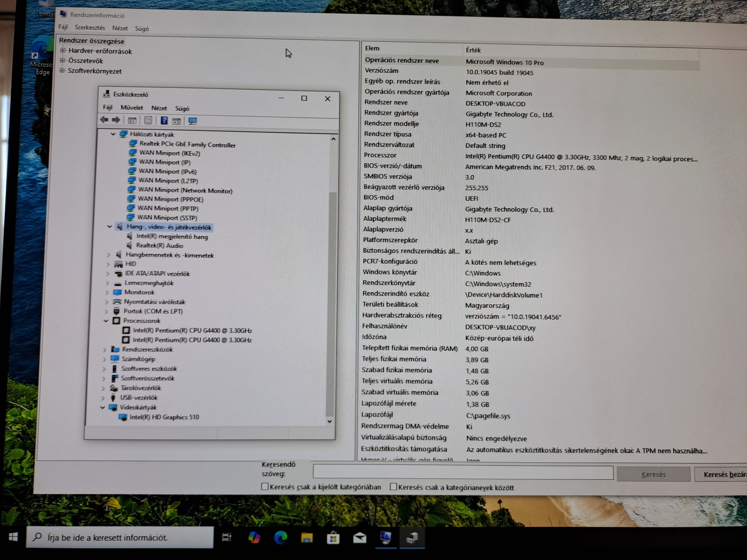The image size is (747, 560).
Task: Click the blue Help question mark icon
Action: point(164,121)
